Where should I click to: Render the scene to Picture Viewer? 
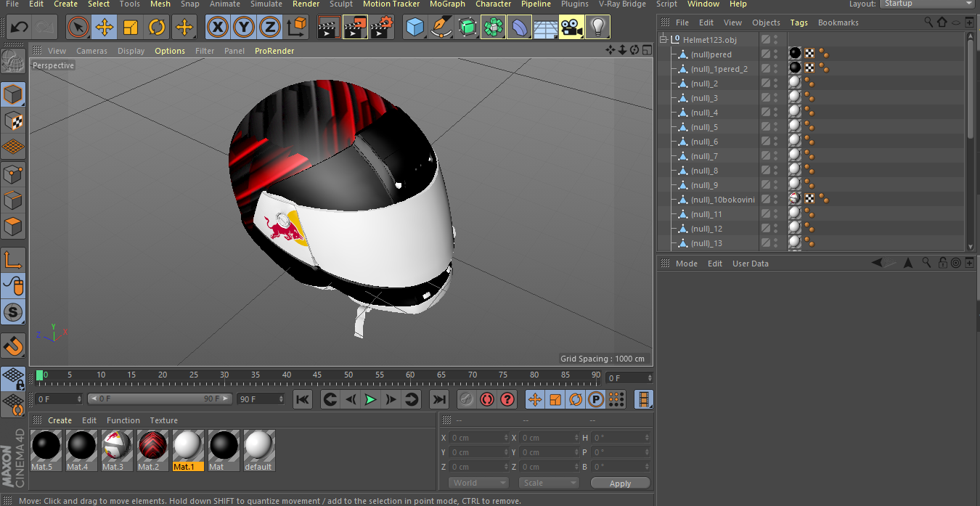(354, 27)
